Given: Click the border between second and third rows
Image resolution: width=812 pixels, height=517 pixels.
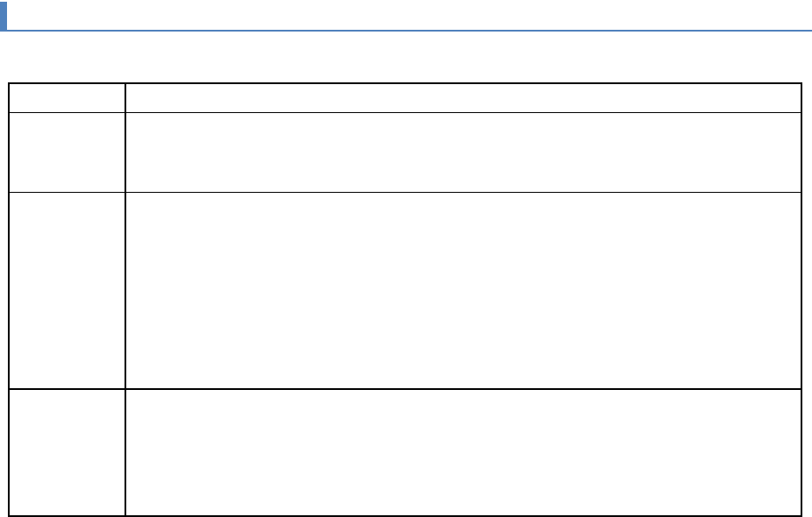Looking at the screenshot, I should pyautogui.click(x=463, y=192).
